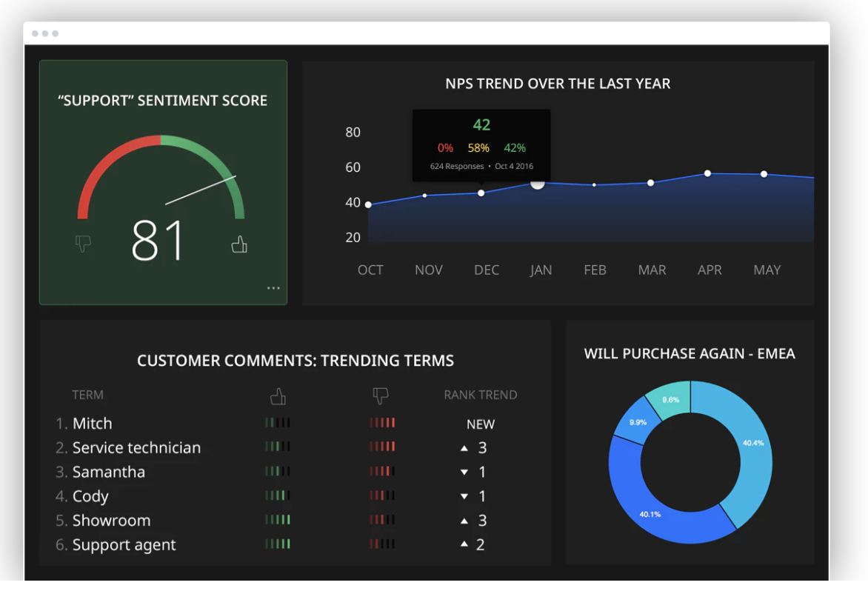Click the RANK TREND column header

tap(480, 395)
